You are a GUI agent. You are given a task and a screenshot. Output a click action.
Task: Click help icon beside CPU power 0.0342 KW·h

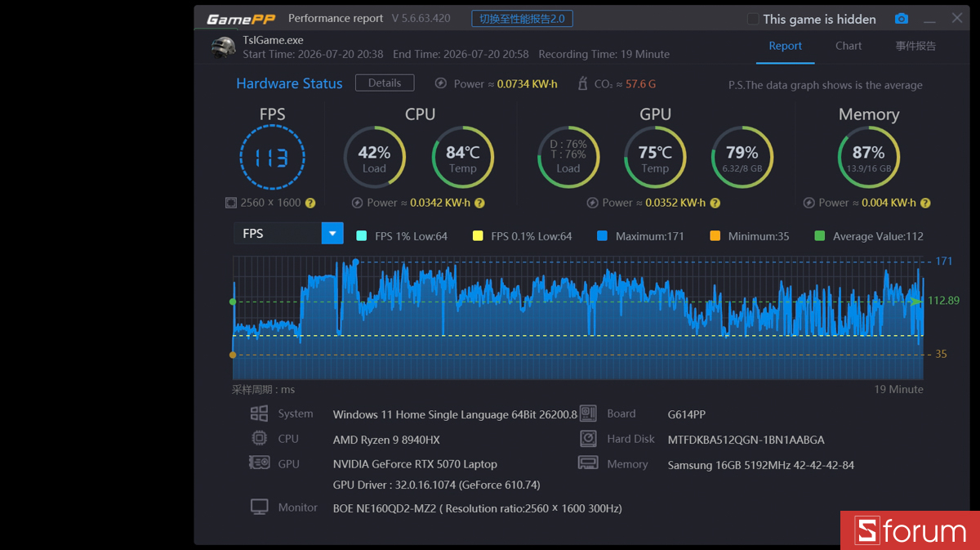(x=479, y=203)
